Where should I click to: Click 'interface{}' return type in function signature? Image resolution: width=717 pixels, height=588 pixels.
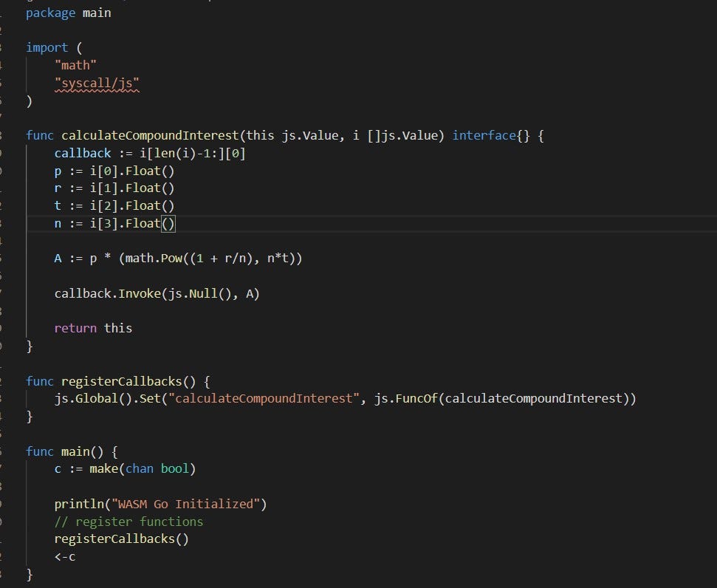pyautogui.click(x=491, y=136)
